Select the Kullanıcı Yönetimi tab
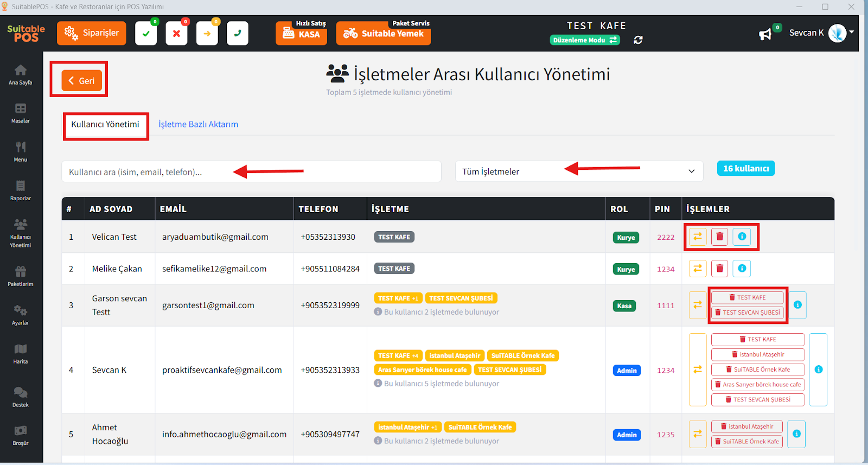Screen dimensions: 868x465 pos(105,124)
